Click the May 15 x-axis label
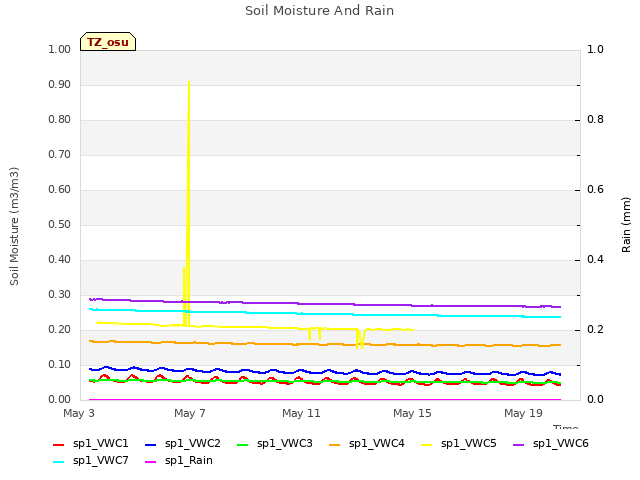The image size is (640, 480). pyautogui.click(x=412, y=413)
